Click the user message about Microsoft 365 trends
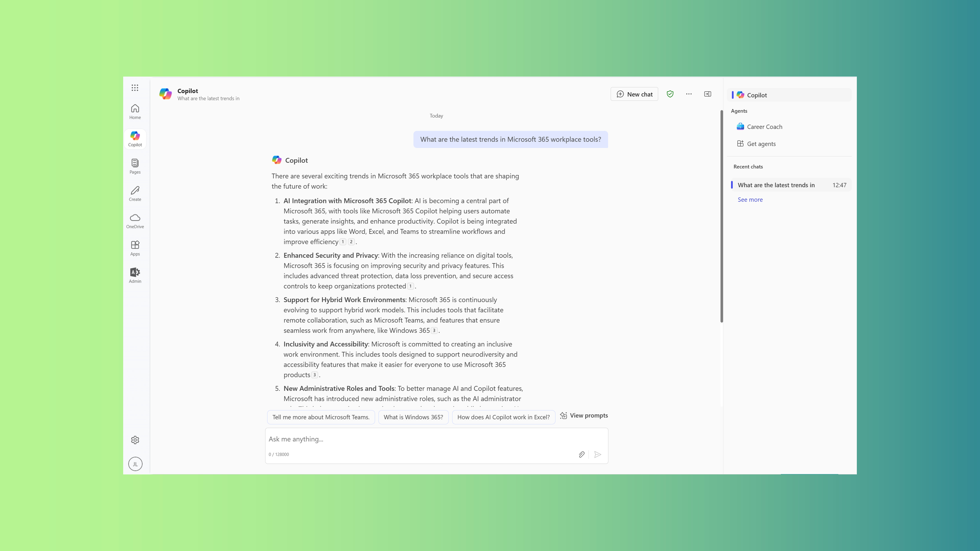This screenshot has width=980, height=551. (x=510, y=140)
